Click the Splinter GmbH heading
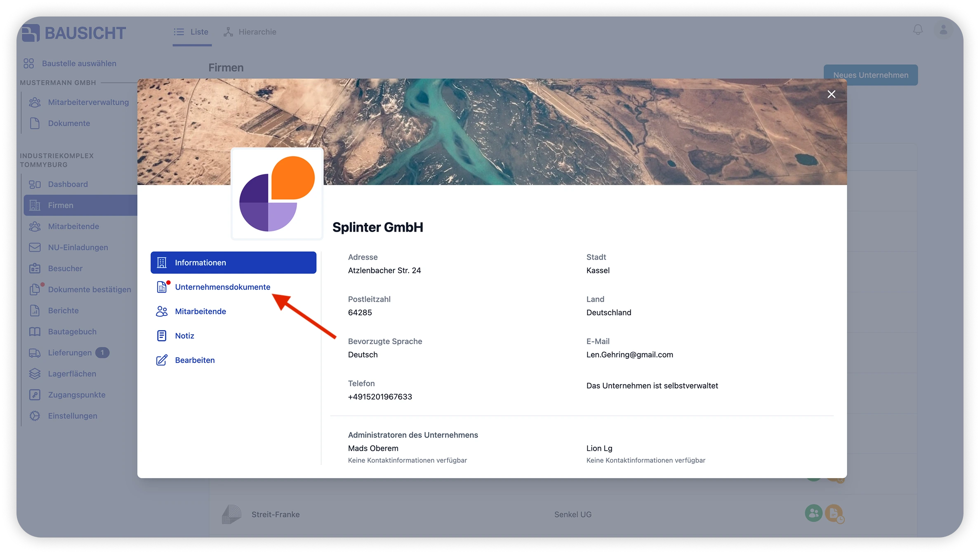 [x=377, y=227]
